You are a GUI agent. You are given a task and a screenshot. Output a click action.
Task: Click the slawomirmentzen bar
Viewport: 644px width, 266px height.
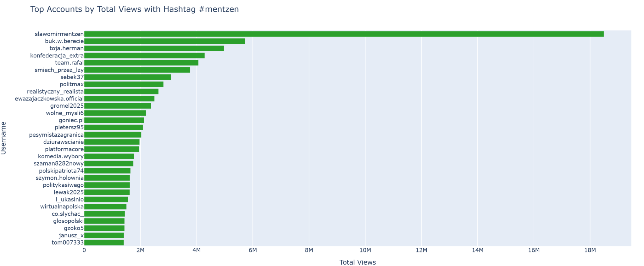pyautogui.click(x=344, y=34)
